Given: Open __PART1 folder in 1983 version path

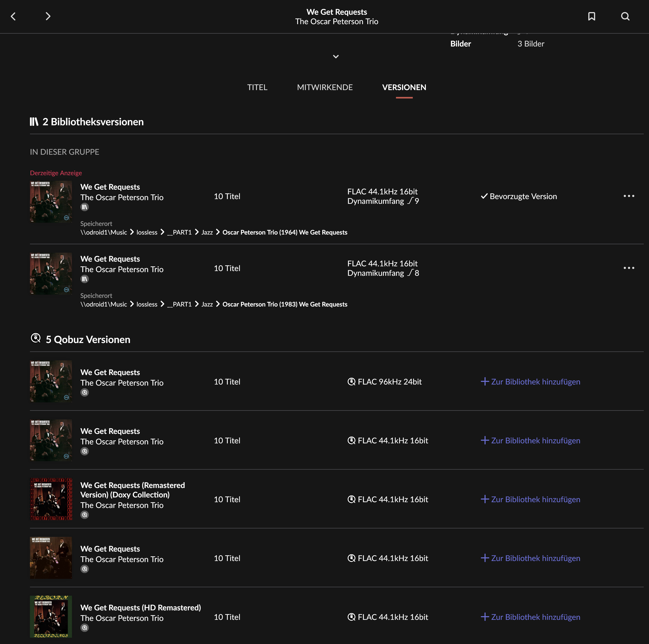Looking at the screenshot, I should [179, 304].
